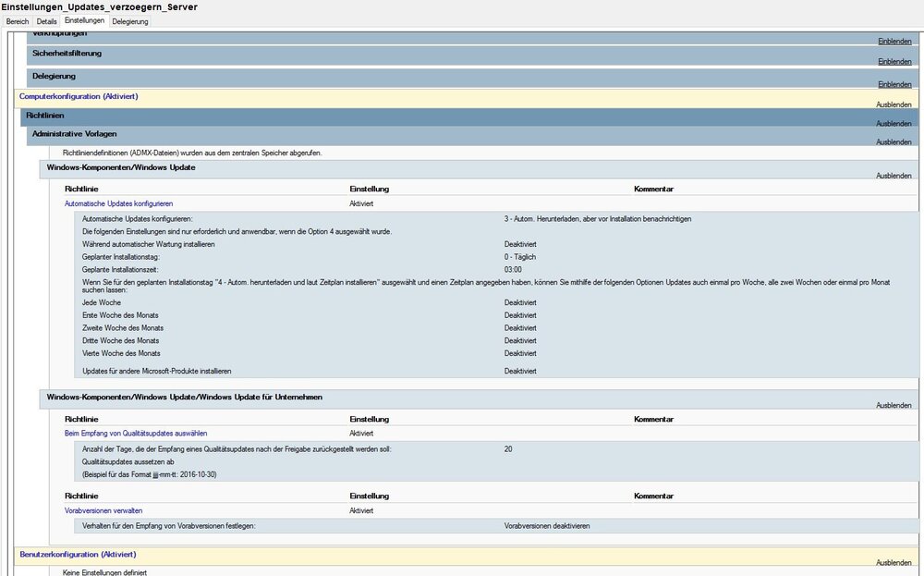Click the Beim Empfang von Qualitätsupdates auswählen link

[x=135, y=433]
